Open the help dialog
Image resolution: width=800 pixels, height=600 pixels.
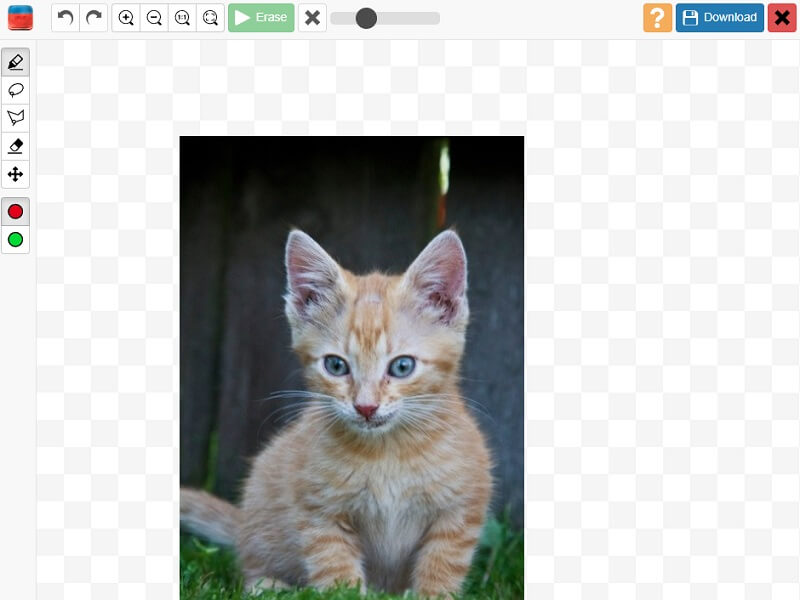[657, 17]
